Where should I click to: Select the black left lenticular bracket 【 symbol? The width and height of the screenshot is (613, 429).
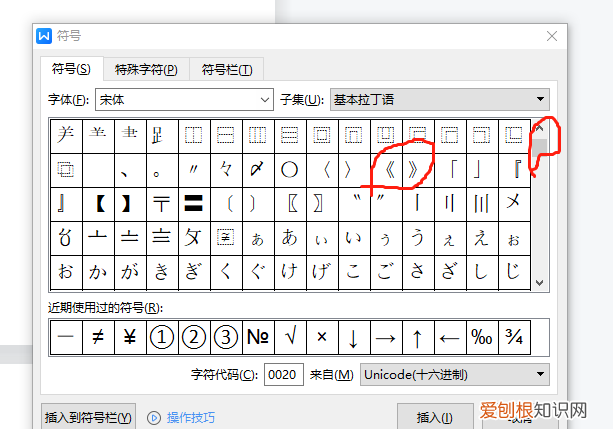[x=99, y=204]
